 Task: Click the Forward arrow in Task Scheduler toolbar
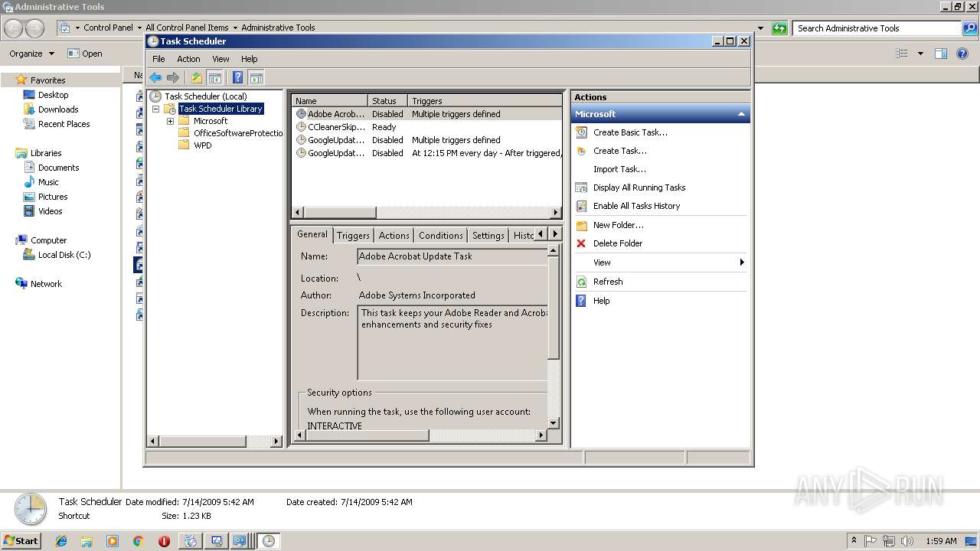click(173, 77)
